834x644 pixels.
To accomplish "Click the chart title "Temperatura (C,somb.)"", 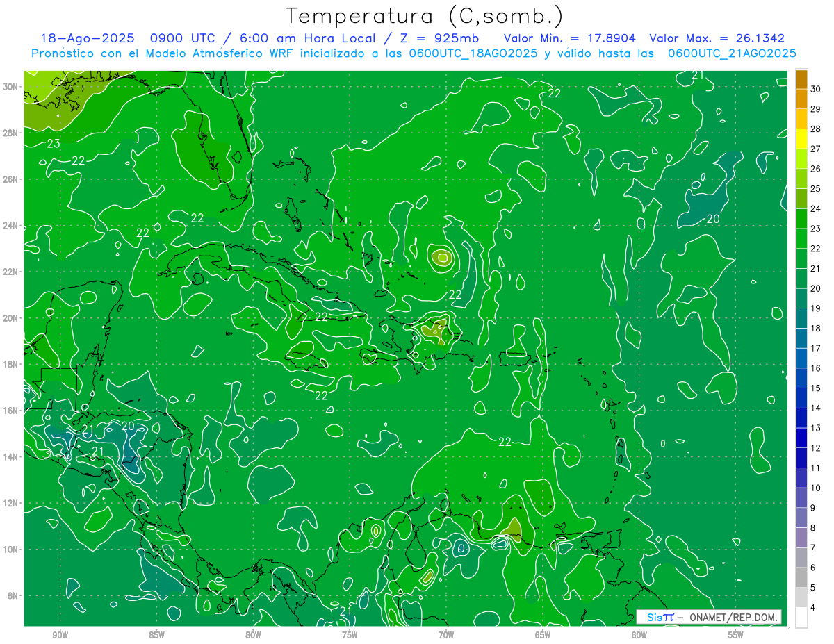I will (425, 16).
